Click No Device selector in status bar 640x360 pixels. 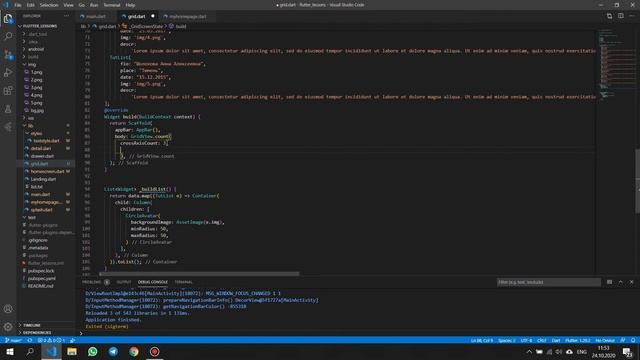point(605,340)
